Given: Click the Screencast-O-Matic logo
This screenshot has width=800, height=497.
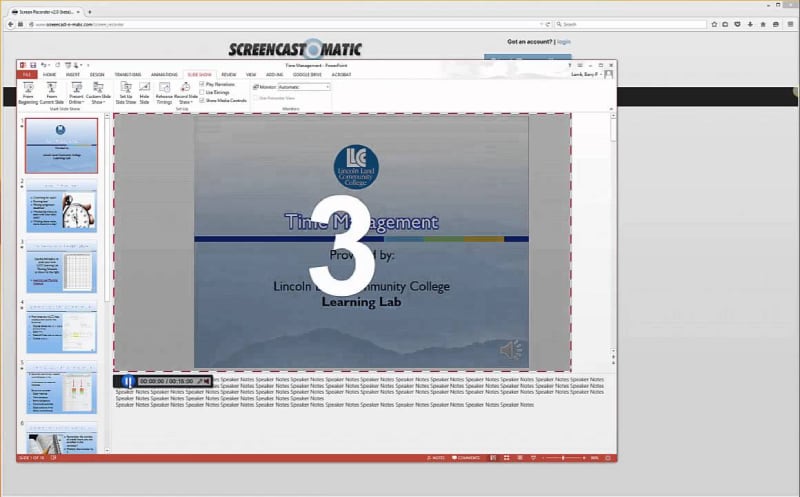Looking at the screenshot, I should click(295, 49).
